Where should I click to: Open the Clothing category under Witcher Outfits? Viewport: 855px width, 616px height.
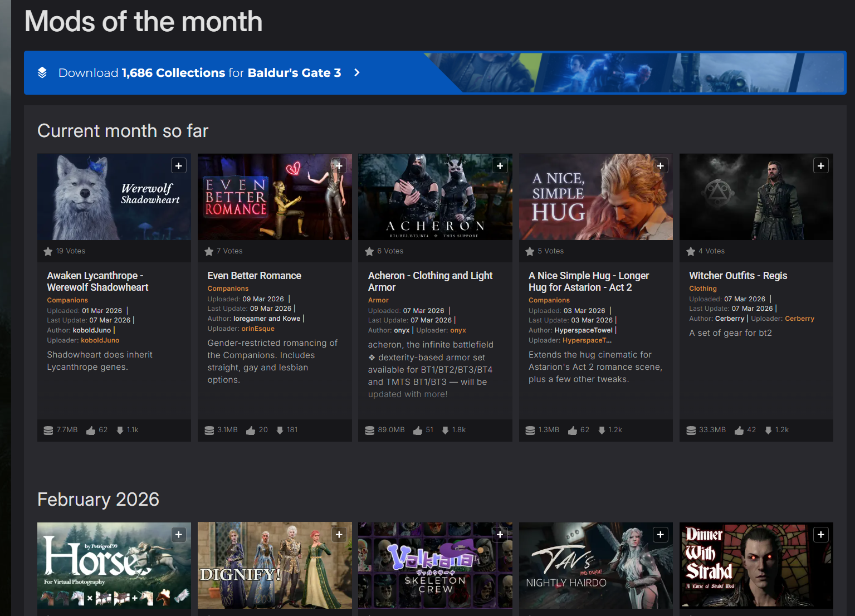pyautogui.click(x=703, y=289)
